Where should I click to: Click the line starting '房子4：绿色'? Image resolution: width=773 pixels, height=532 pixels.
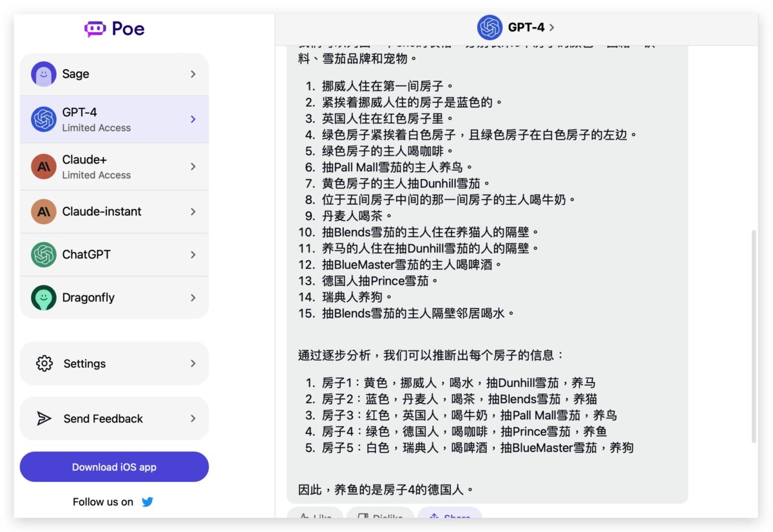point(464,432)
